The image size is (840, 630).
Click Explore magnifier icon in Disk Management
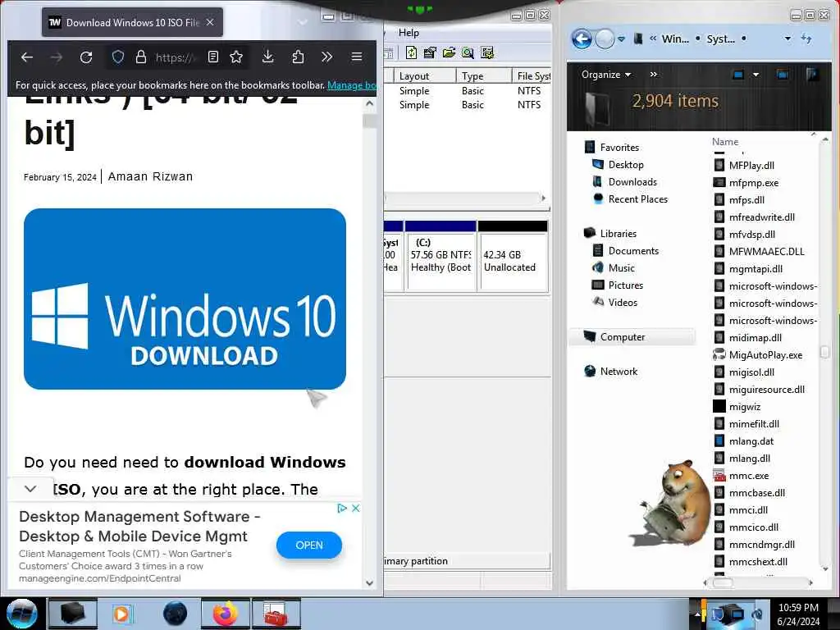468,52
